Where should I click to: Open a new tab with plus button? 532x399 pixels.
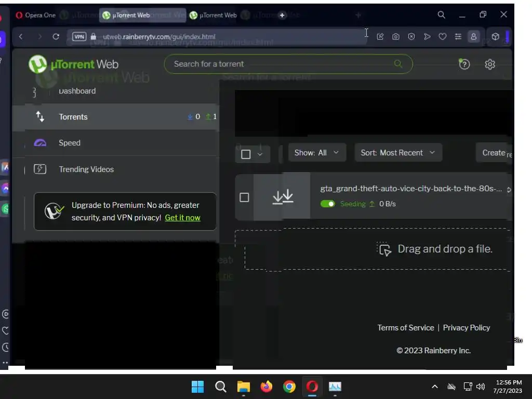click(282, 15)
